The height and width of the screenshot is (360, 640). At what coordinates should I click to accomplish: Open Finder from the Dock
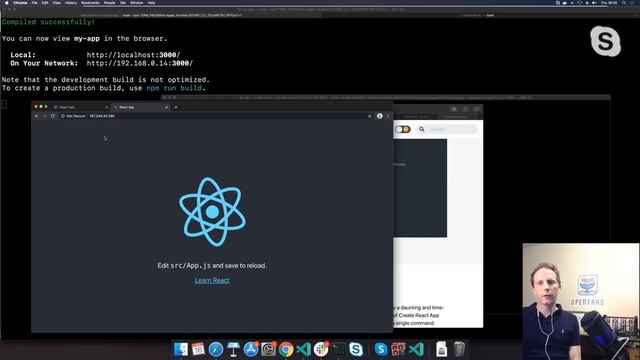click(x=181, y=349)
